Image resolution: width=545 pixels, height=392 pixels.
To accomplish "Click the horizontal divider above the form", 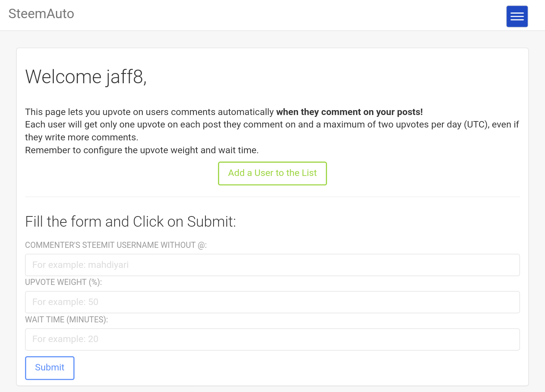I will tap(272, 197).
